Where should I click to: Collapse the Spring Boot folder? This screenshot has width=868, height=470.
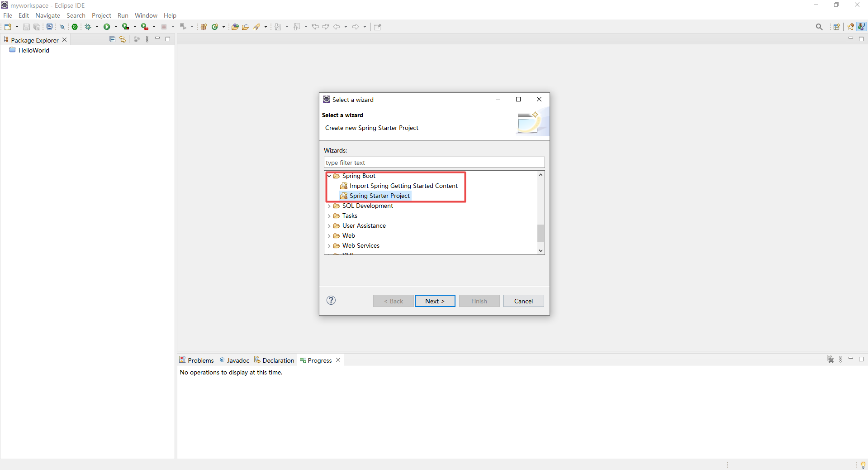[329, 176]
